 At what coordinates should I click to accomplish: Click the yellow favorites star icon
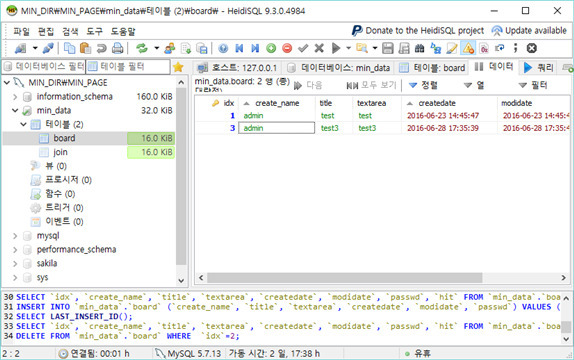[x=178, y=67]
